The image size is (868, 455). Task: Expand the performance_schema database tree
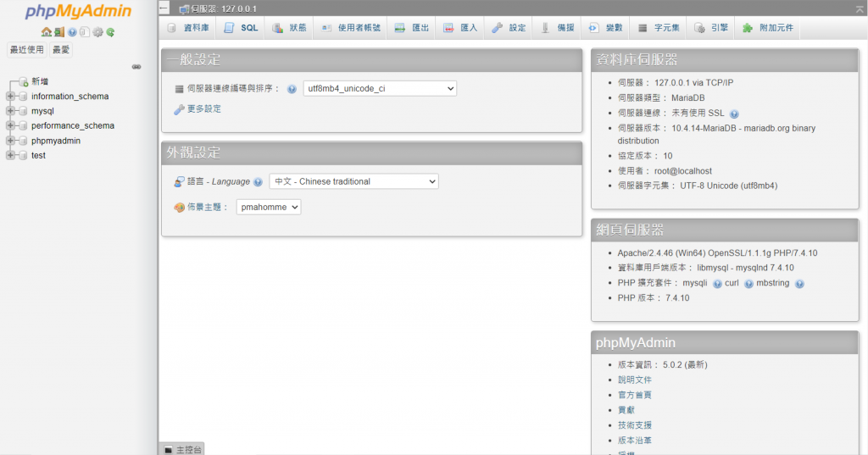tap(10, 125)
